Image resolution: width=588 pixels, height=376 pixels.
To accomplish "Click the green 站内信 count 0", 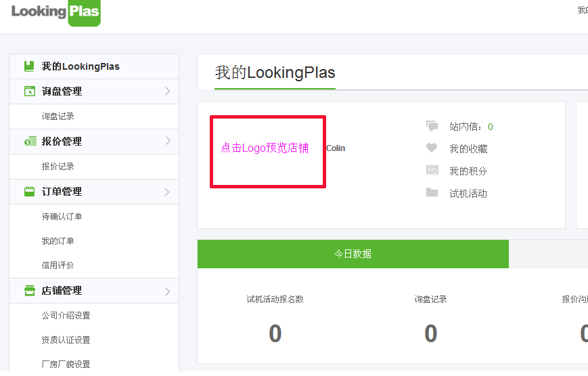I will 490,127.
